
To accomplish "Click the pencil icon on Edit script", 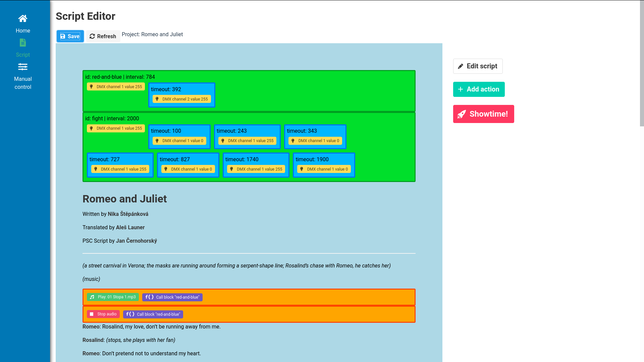I will pos(461,66).
